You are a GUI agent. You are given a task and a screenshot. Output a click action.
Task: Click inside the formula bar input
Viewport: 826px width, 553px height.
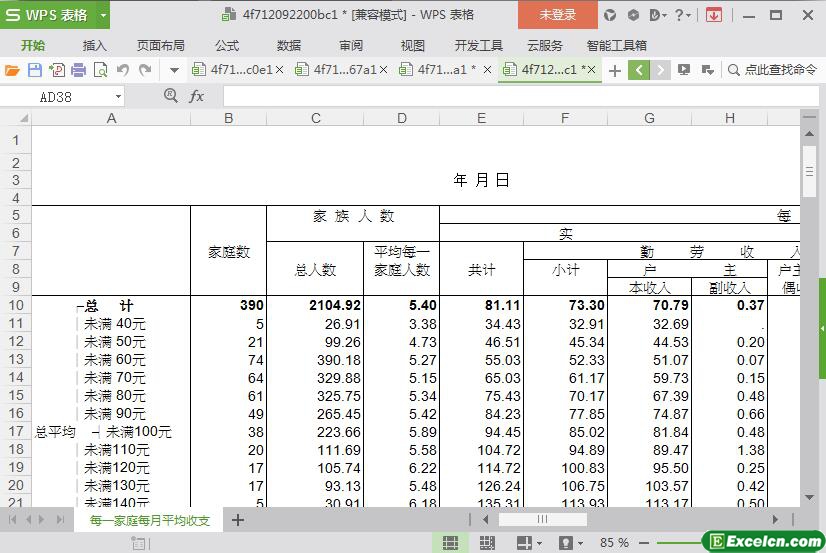520,97
